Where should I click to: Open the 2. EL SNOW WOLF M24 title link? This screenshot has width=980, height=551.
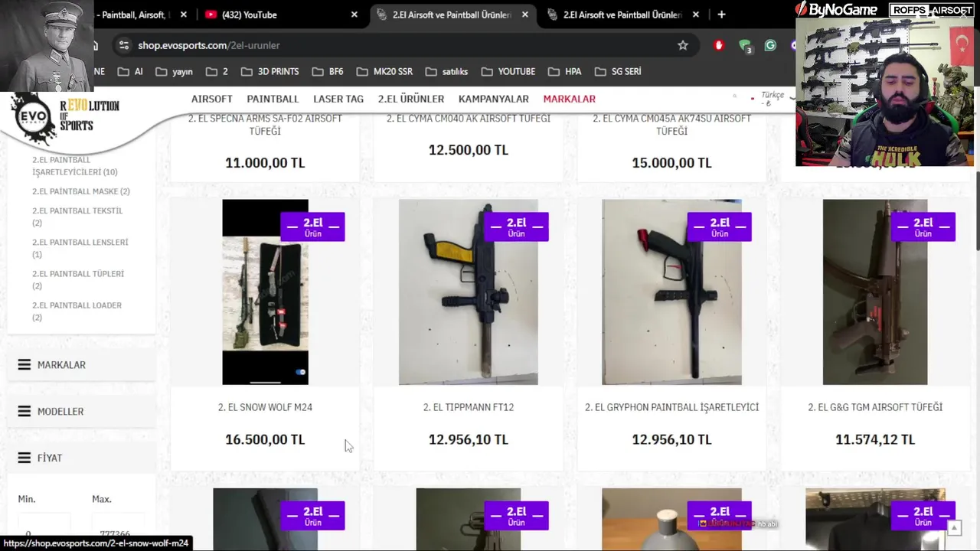pos(265,407)
